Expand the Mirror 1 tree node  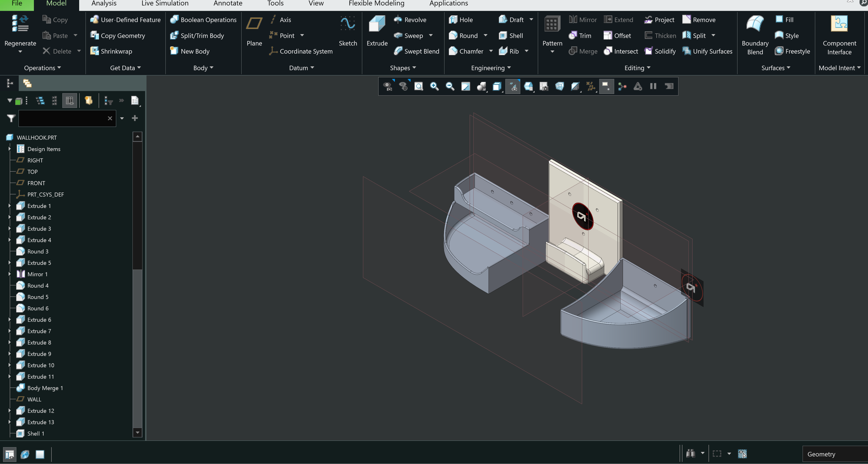[9, 274]
